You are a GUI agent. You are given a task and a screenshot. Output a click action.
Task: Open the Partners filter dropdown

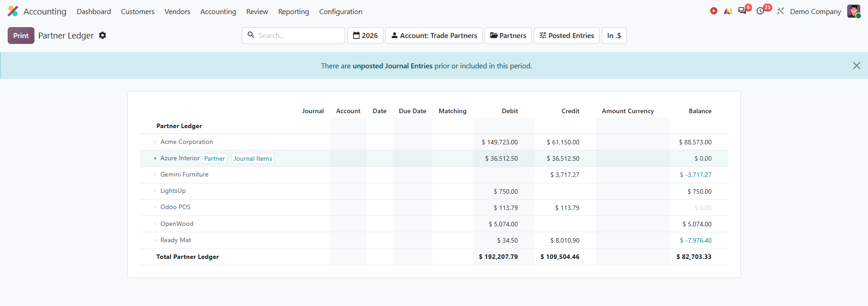508,35
